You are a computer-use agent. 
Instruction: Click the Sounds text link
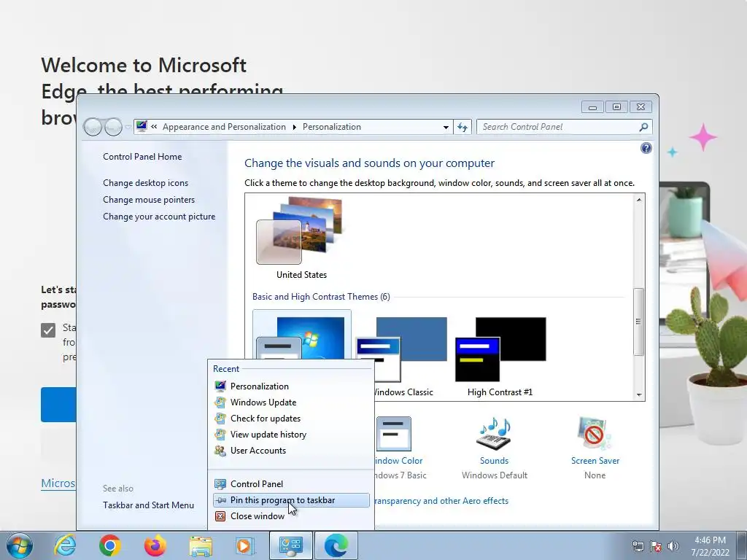pyautogui.click(x=494, y=461)
